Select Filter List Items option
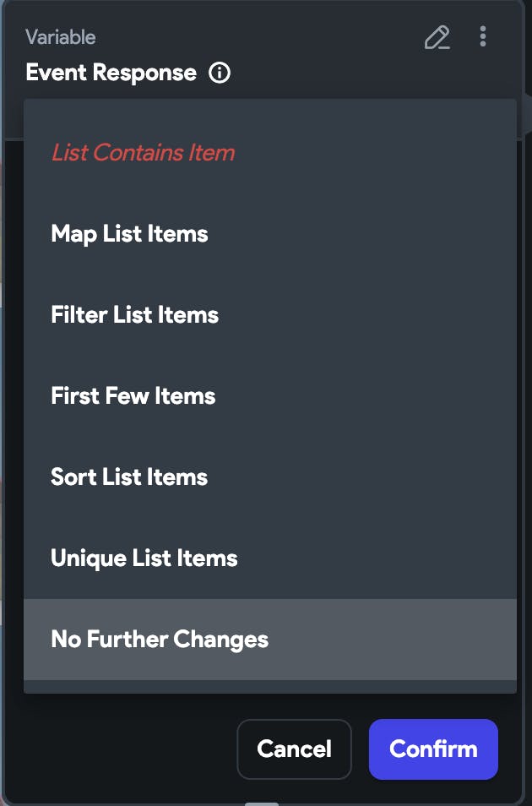 pos(134,315)
